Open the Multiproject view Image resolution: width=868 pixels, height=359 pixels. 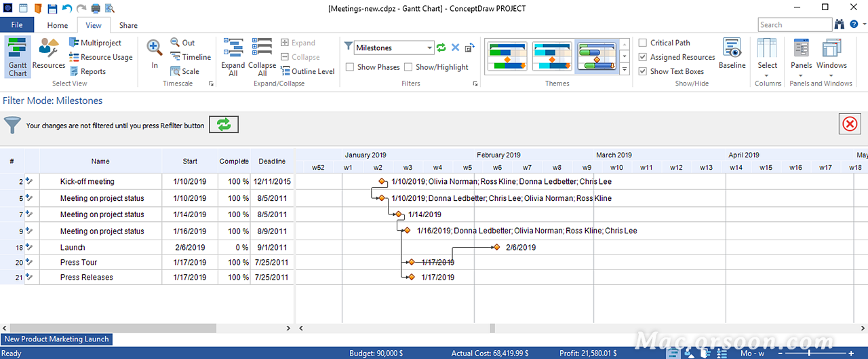click(x=95, y=43)
